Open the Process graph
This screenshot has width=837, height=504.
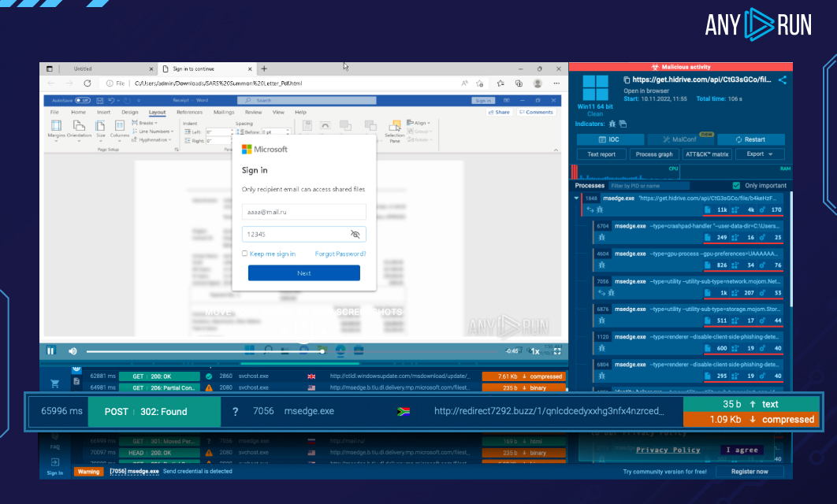tap(654, 154)
